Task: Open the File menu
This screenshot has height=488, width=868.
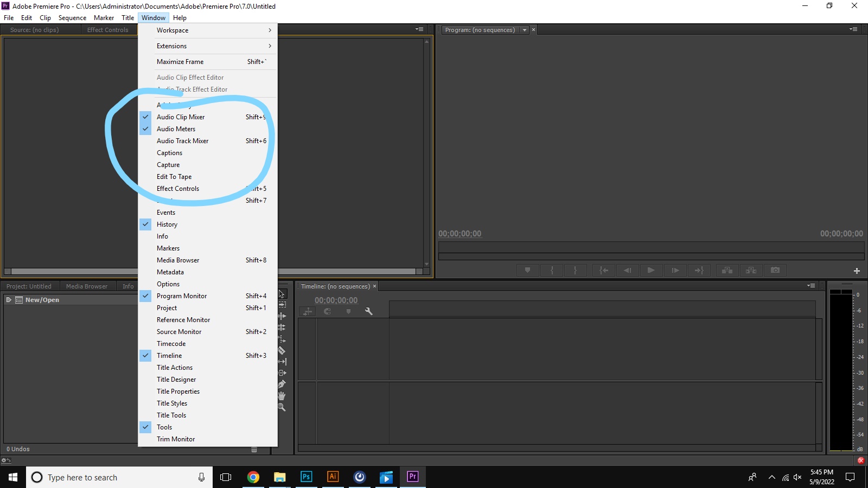Action: pyautogui.click(x=9, y=18)
